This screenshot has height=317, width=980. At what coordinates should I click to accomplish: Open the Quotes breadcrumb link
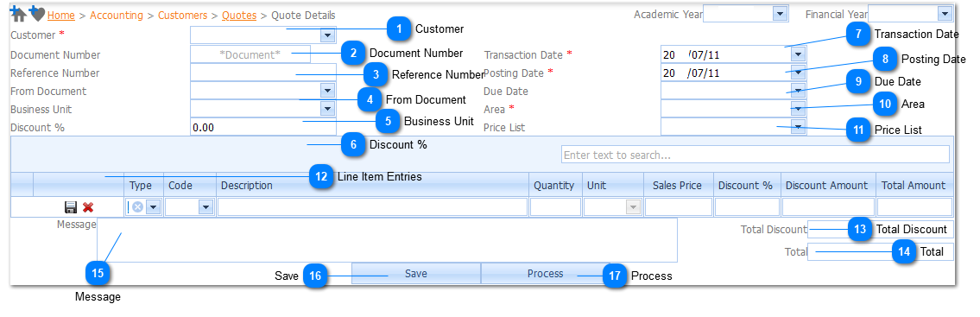point(238,15)
